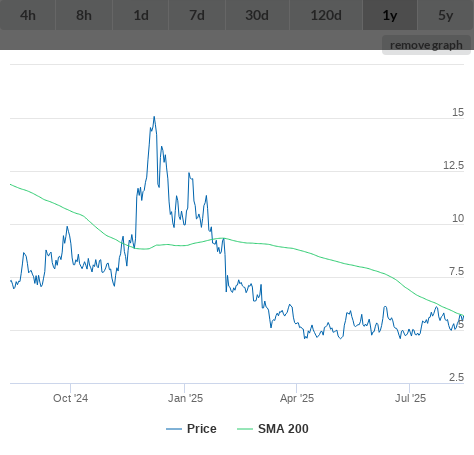Screen dimensions: 474x455
Task: Switch to the 1d range
Action: 141,15
